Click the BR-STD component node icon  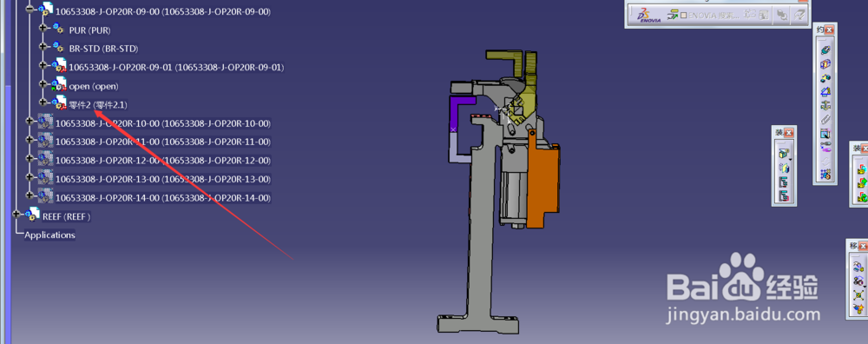(x=58, y=48)
